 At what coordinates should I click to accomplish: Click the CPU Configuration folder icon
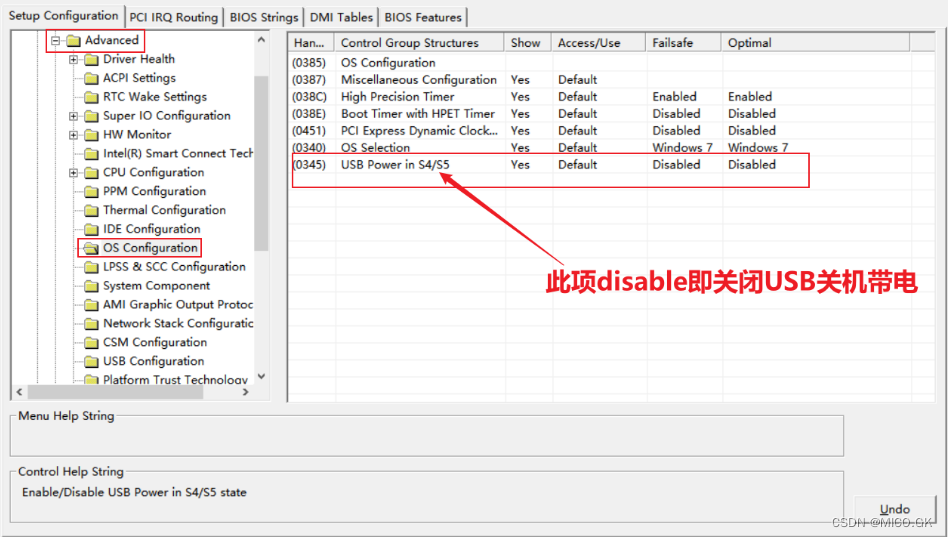click(91, 173)
